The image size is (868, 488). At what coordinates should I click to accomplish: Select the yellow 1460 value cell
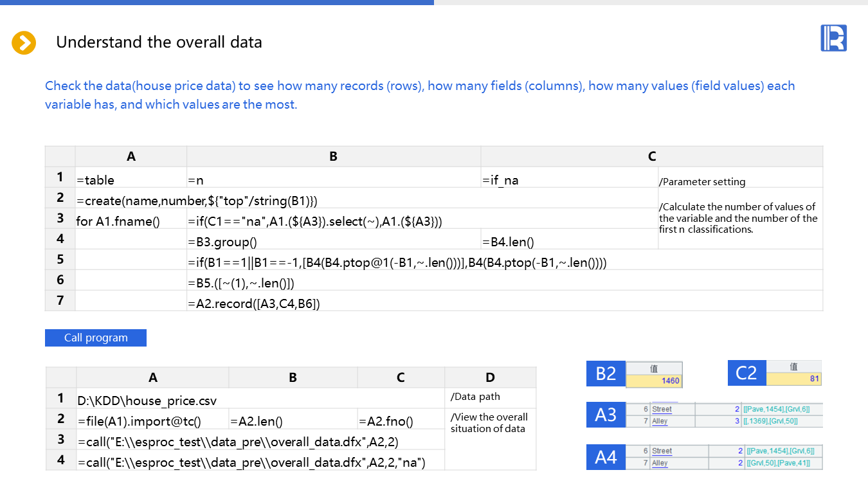(655, 380)
